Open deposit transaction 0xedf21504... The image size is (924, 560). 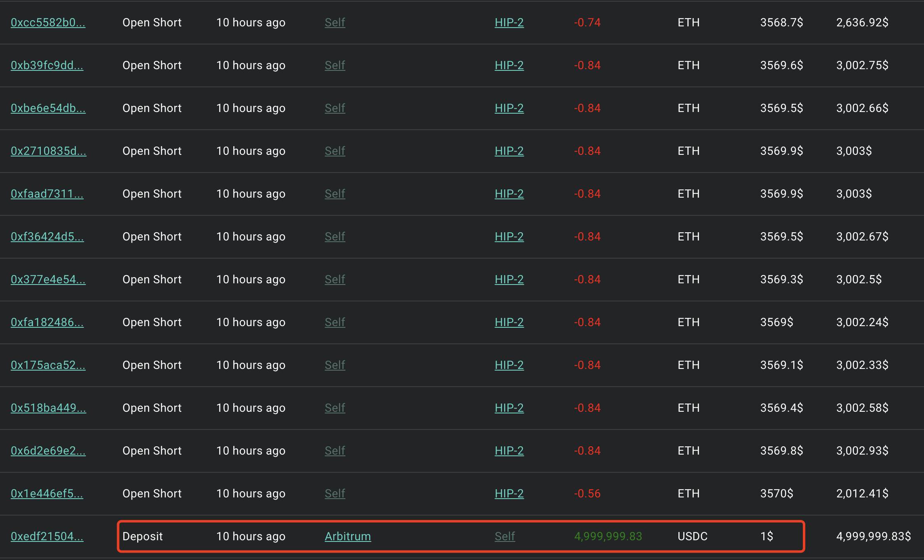click(x=47, y=536)
